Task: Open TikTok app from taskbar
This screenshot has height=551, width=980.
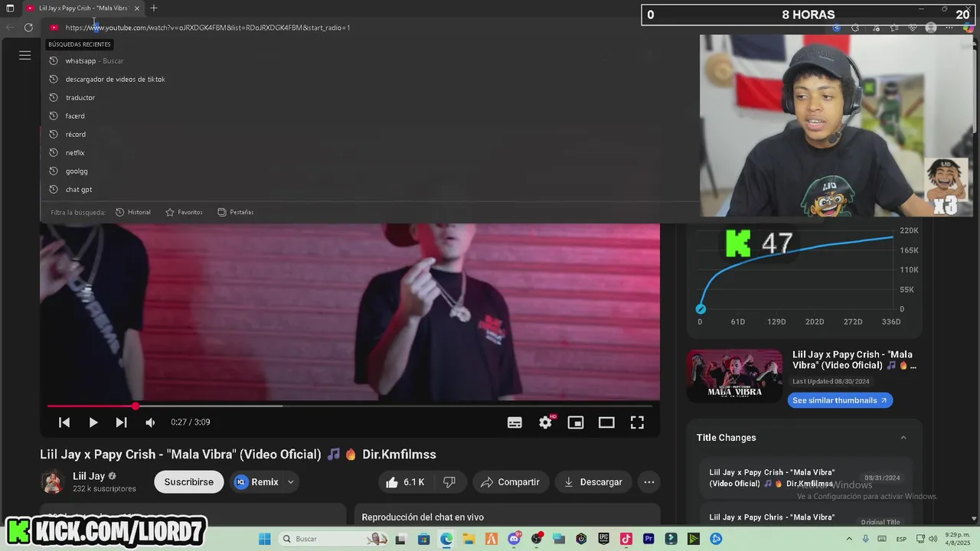Action: tap(626, 539)
